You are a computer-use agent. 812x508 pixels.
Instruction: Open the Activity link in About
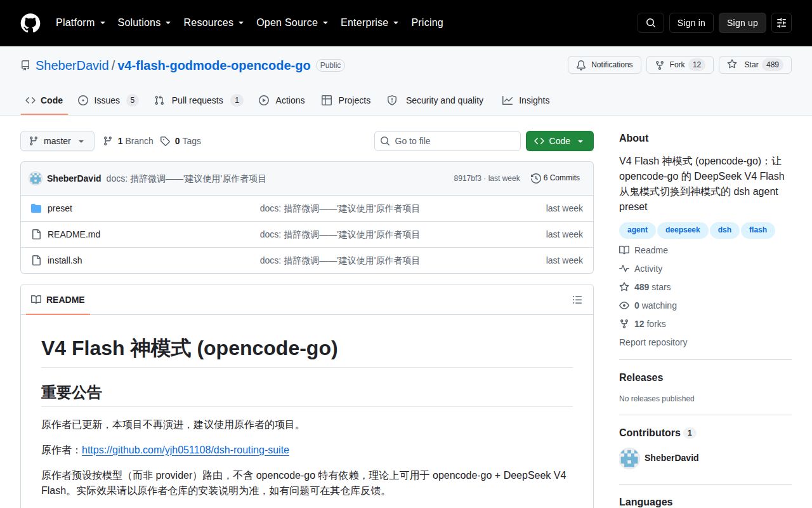pos(641,269)
